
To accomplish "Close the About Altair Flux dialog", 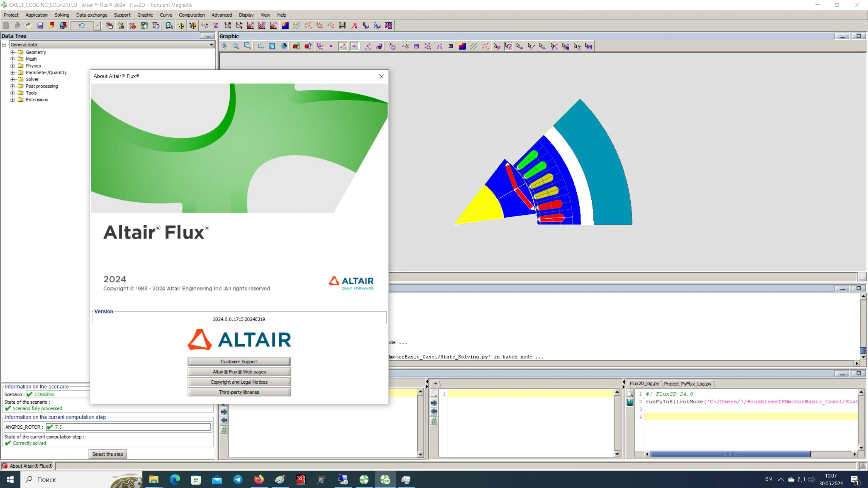I will tap(381, 76).
